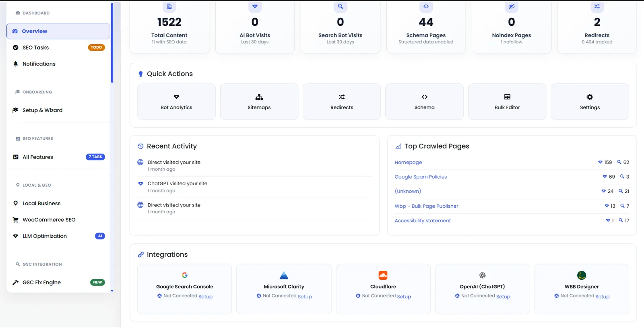
Task: Click the Search Bot Visits magnifier icon
Action: [341, 6]
